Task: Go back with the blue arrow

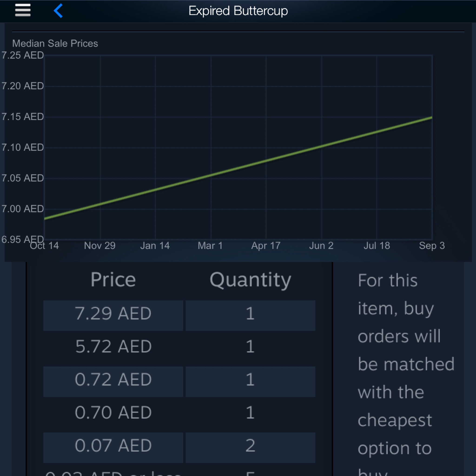Action: pyautogui.click(x=58, y=11)
